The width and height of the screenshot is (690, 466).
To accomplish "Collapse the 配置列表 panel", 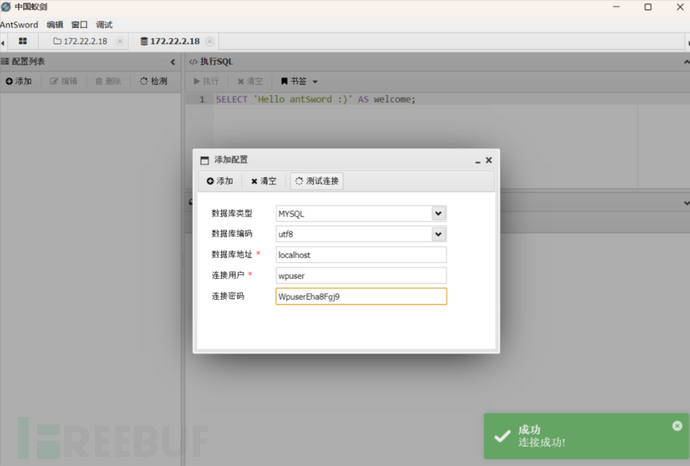I will (x=173, y=62).
